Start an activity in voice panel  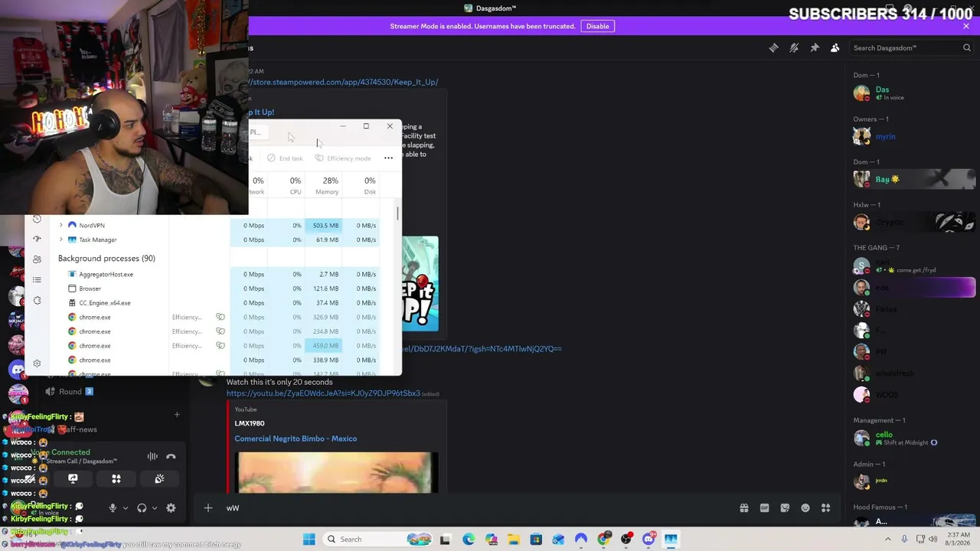116,478
